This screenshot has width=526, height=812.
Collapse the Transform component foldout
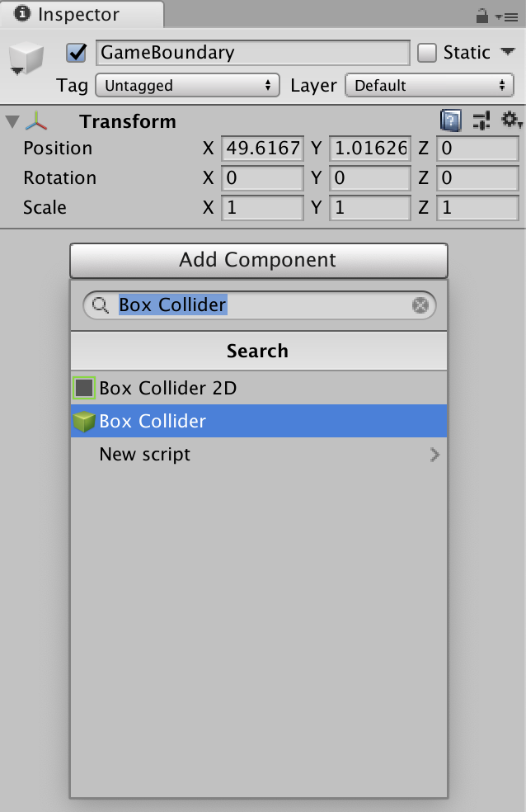coord(12,122)
